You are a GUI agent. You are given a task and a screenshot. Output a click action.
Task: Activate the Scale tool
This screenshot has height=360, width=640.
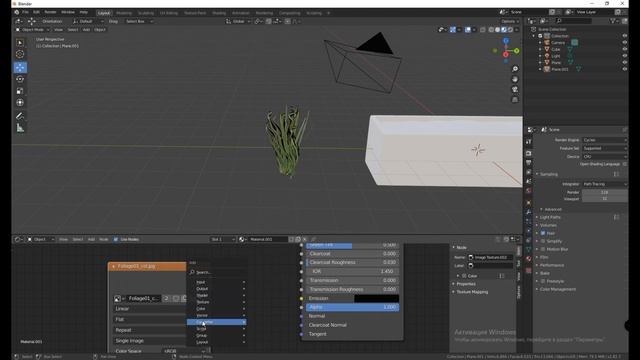(x=20, y=91)
